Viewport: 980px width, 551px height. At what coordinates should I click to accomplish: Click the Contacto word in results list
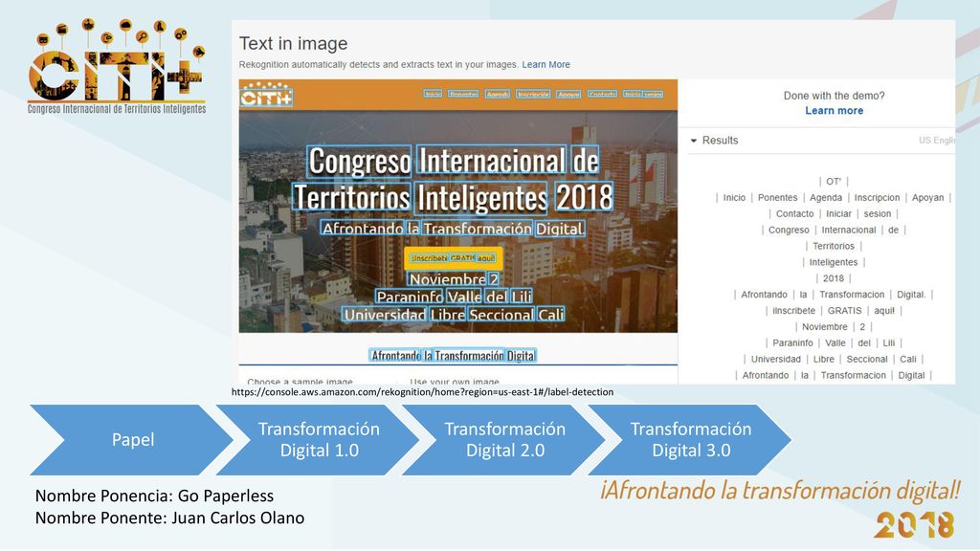794,213
